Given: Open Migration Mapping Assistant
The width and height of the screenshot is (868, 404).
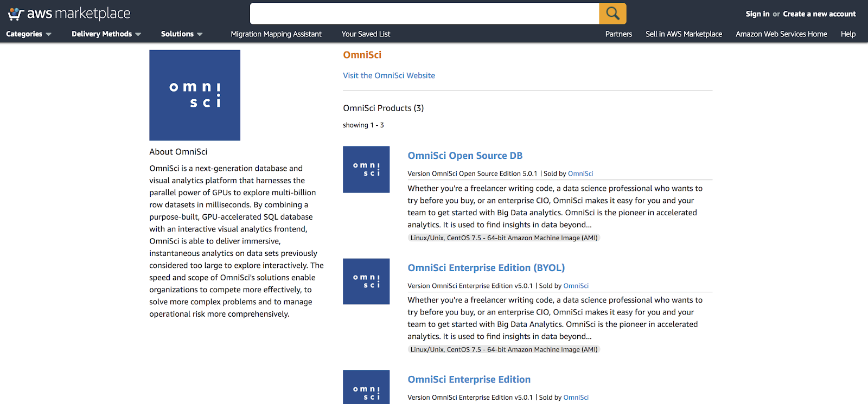Looking at the screenshot, I should coord(276,34).
